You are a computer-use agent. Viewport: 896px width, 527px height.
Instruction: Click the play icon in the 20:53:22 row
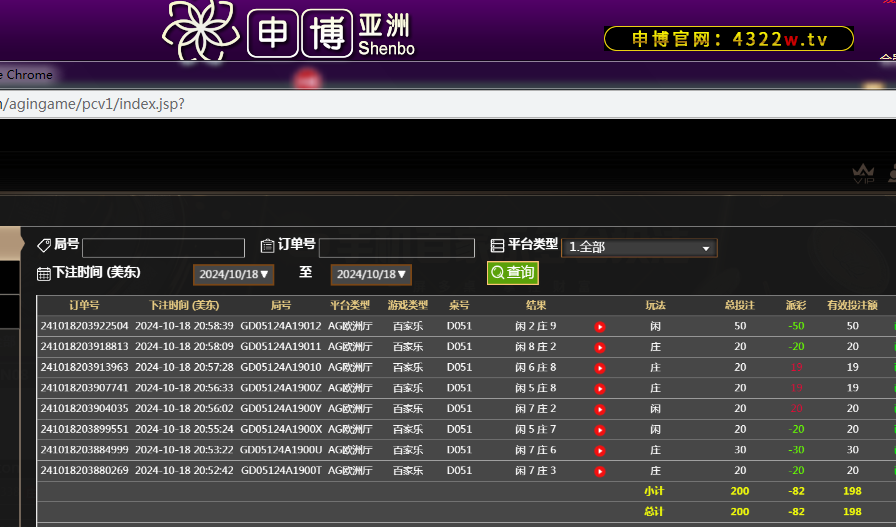600,450
